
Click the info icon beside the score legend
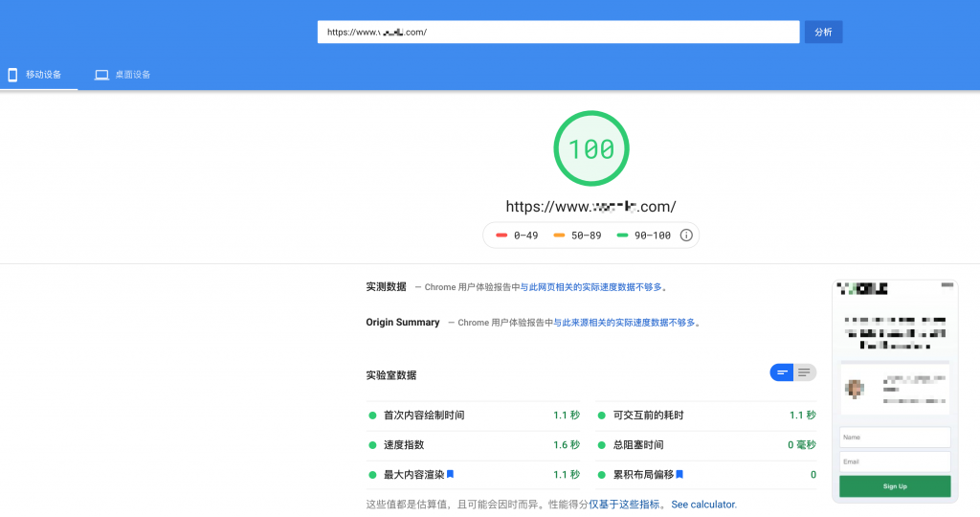(x=686, y=236)
